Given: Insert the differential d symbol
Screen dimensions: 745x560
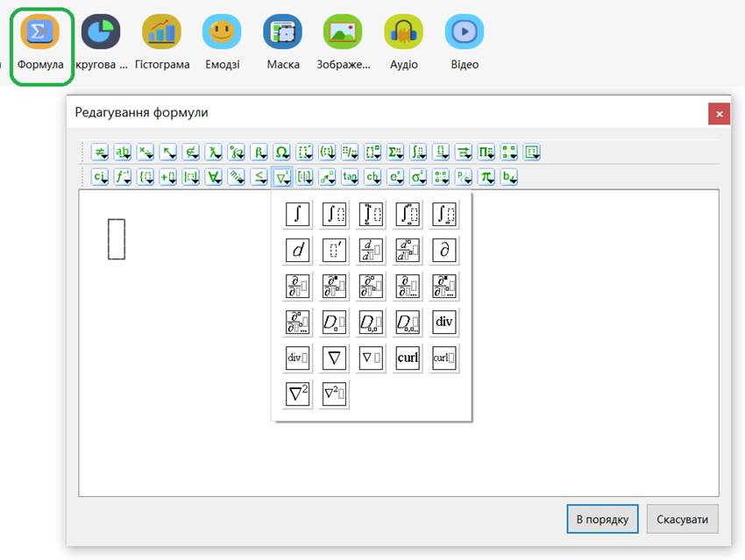Looking at the screenshot, I should (298, 250).
